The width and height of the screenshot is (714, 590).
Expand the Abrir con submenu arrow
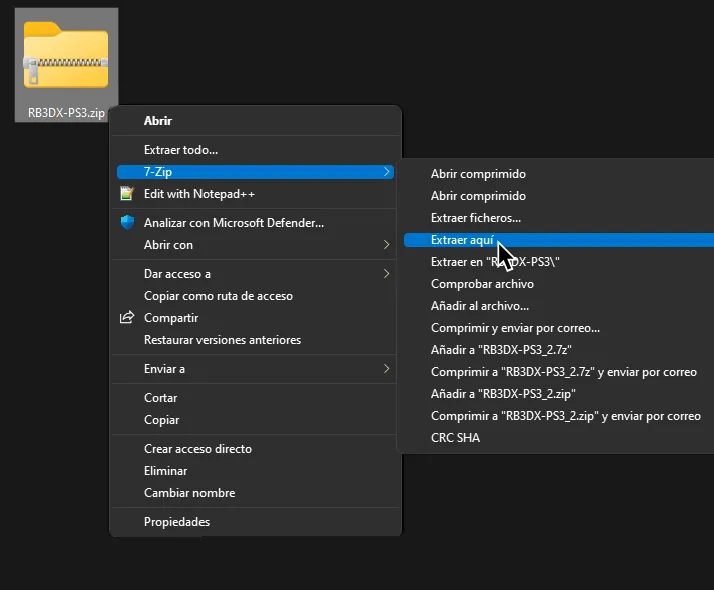pyautogui.click(x=386, y=244)
